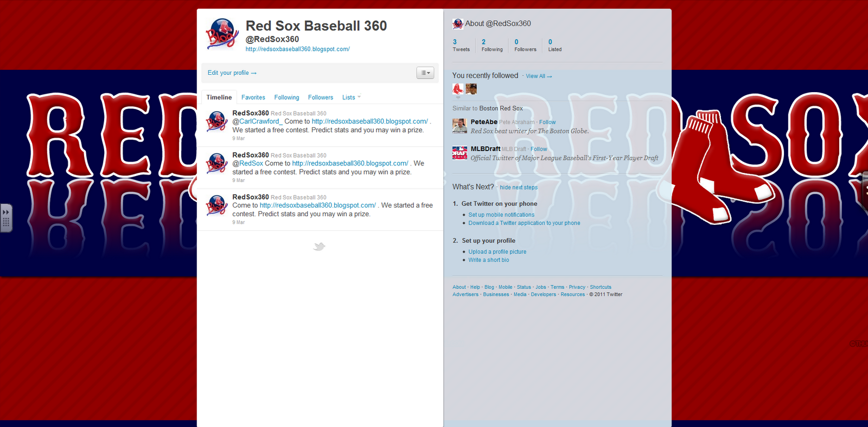
Task: Open the Jobs footer link
Action: tap(541, 287)
